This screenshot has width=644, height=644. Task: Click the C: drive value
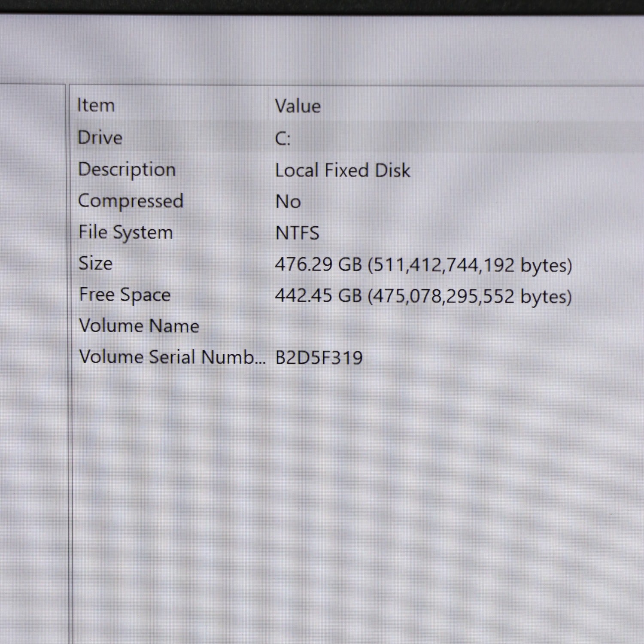click(283, 139)
